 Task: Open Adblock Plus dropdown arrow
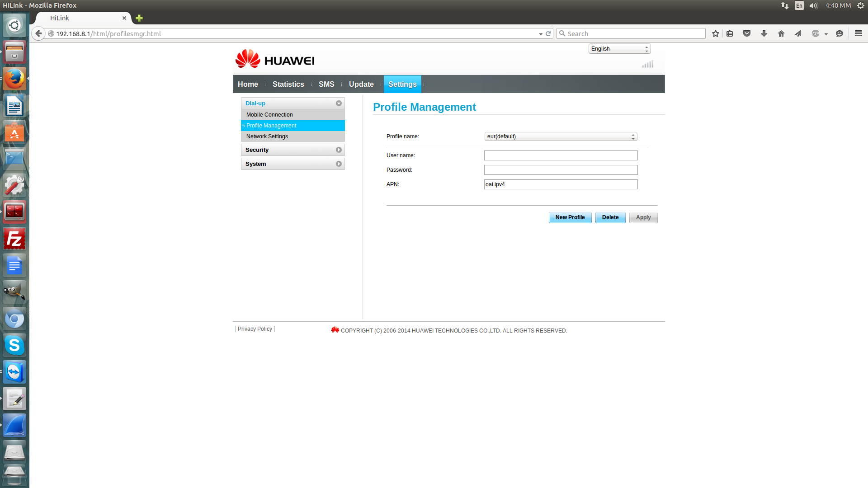click(x=826, y=34)
